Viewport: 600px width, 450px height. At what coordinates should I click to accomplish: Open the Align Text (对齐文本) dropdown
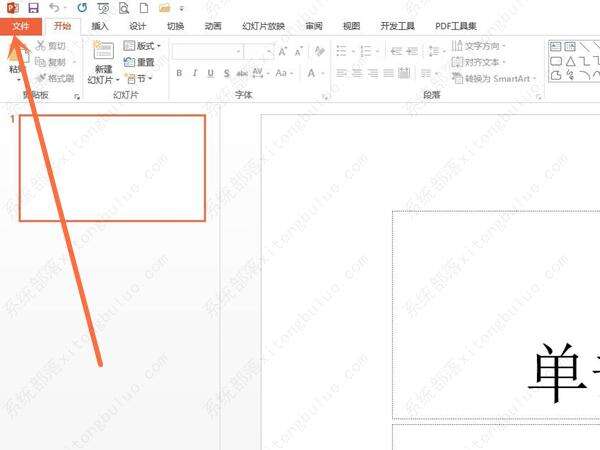(x=479, y=62)
